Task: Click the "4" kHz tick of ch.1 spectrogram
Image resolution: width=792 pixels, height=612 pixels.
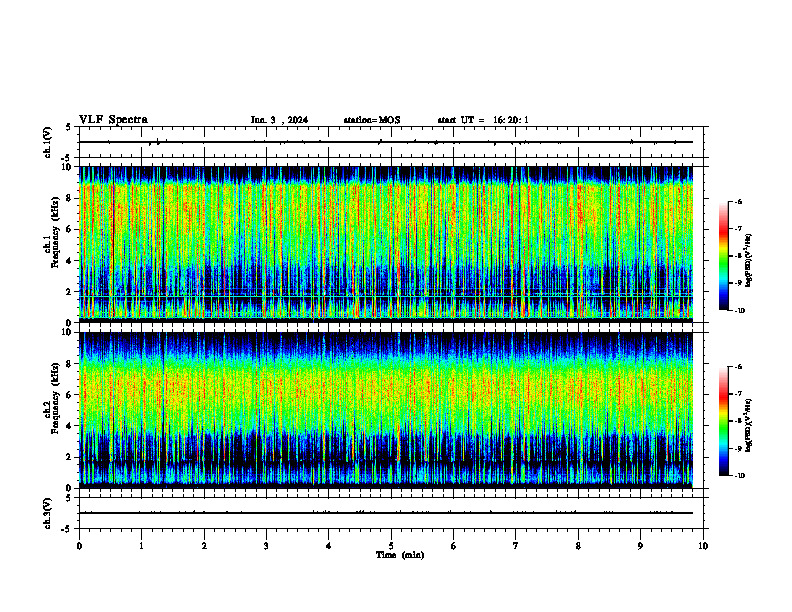Action: point(69,261)
